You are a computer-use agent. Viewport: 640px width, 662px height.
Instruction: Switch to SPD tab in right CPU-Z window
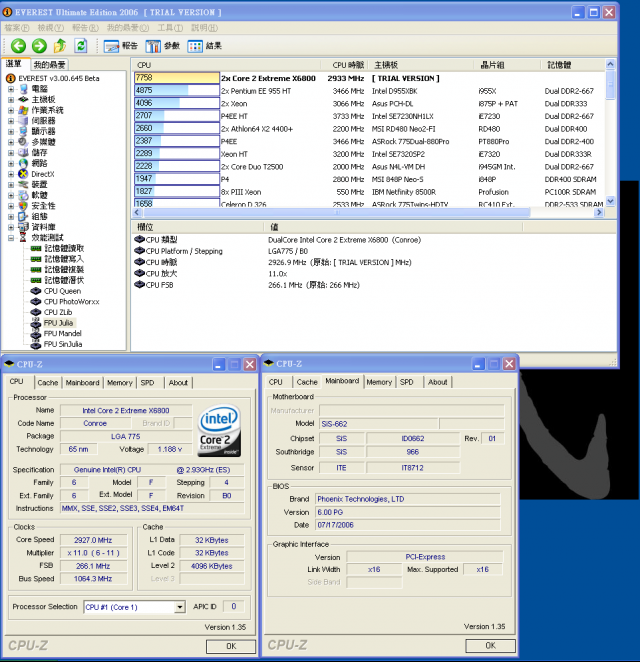point(407,382)
